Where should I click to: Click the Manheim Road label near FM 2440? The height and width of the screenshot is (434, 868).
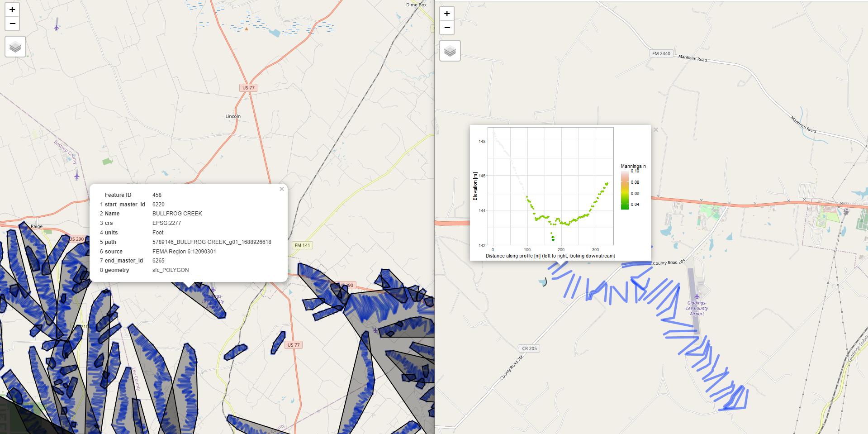(693, 58)
